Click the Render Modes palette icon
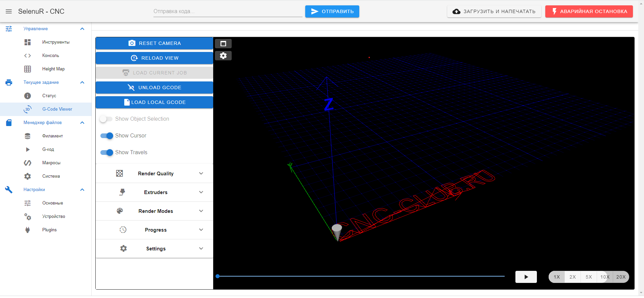 point(120,211)
